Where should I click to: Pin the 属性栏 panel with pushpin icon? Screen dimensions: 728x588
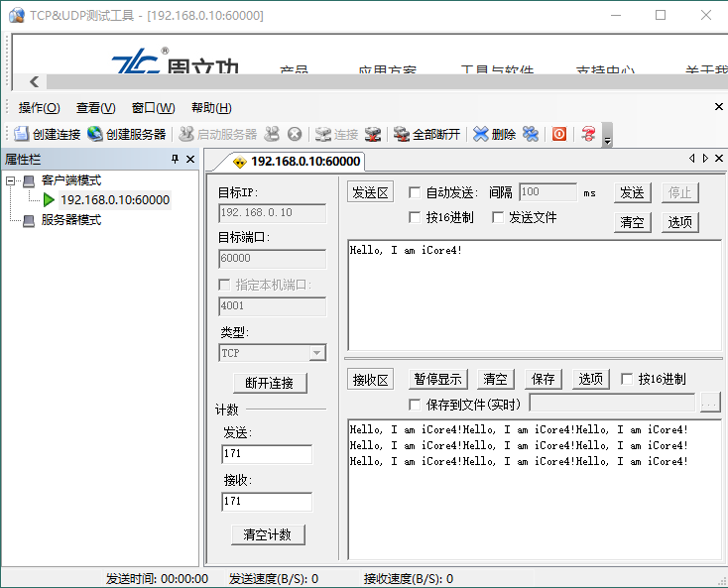[176, 160]
